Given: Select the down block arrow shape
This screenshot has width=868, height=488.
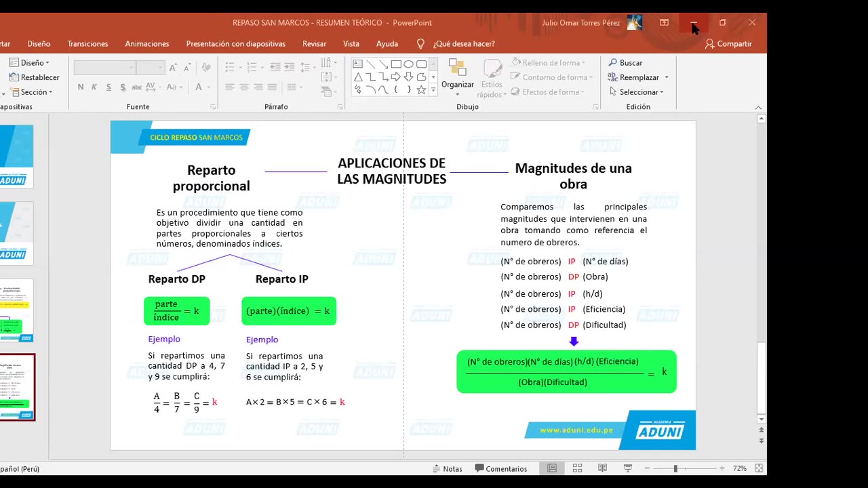Looking at the screenshot, I should pyautogui.click(x=409, y=77).
